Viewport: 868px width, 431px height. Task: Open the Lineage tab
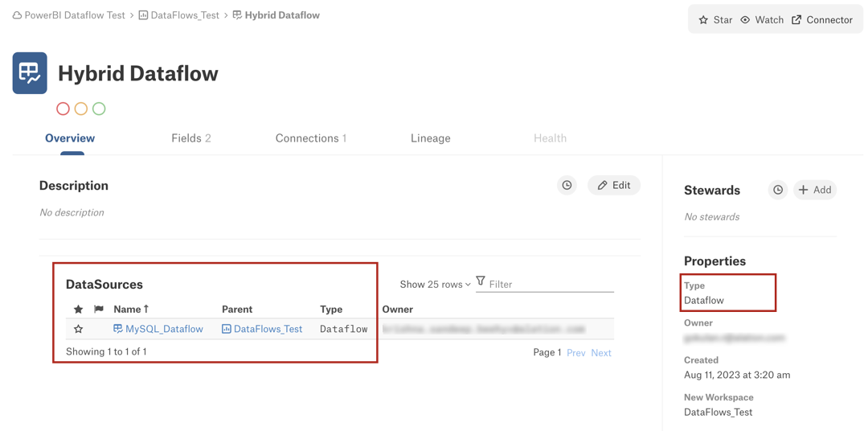coord(431,138)
